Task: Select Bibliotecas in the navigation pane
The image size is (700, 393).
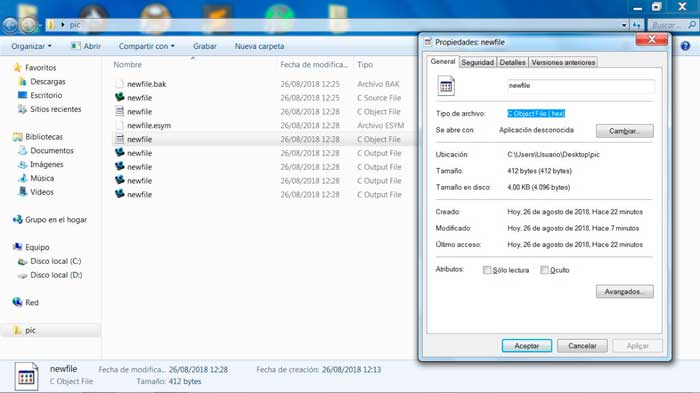Action: click(x=44, y=137)
